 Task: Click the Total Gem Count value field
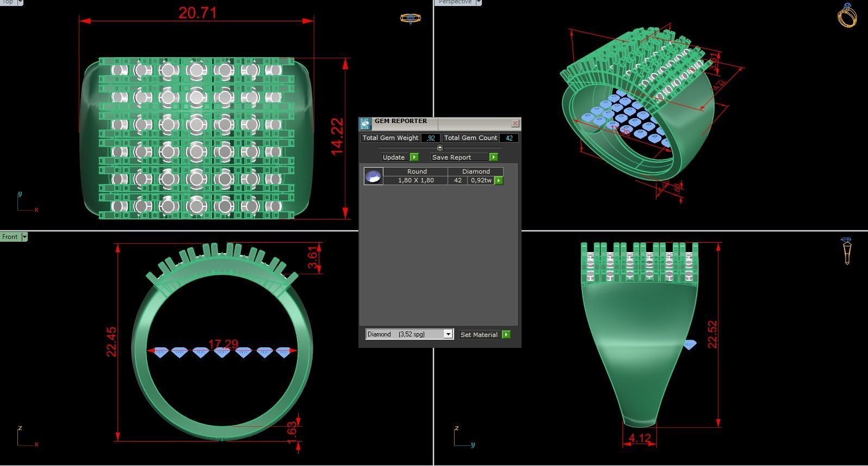509,138
